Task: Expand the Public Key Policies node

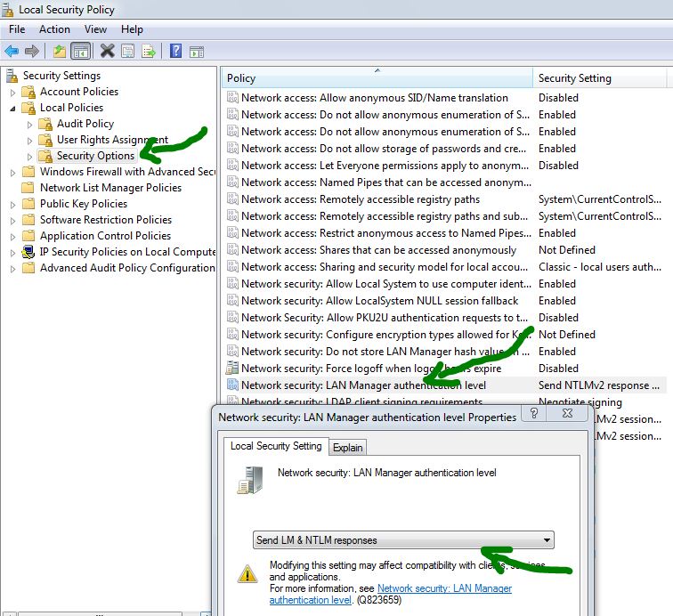Action: tap(12, 204)
